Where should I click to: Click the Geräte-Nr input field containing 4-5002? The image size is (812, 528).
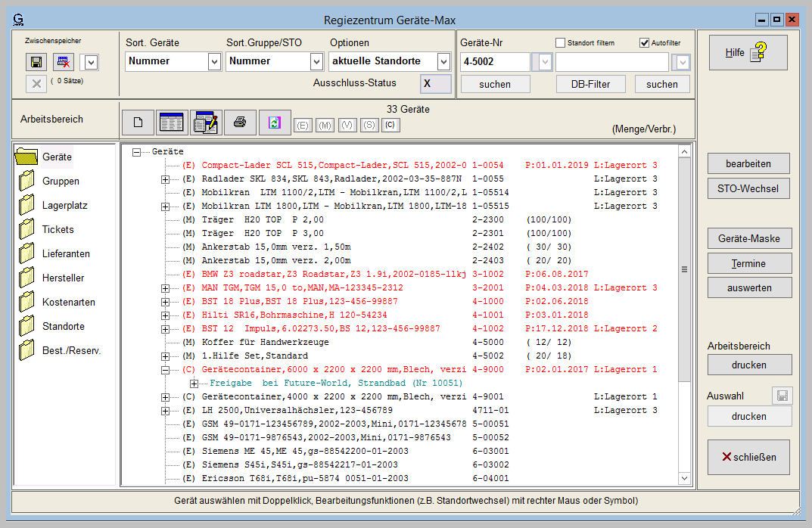pyautogui.click(x=495, y=61)
